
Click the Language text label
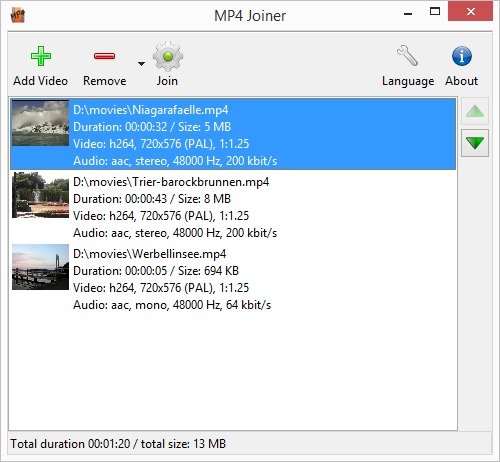(x=408, y=81)
